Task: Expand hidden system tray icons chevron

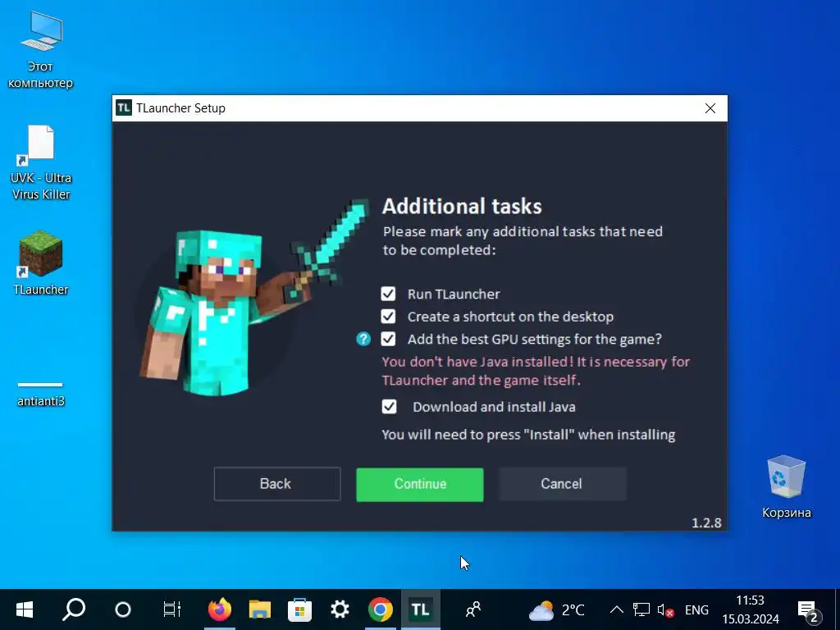Action: 617,609
